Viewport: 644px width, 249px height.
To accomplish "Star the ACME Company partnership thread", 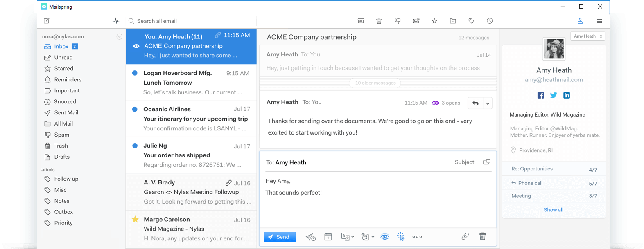I will click(434, 21).
